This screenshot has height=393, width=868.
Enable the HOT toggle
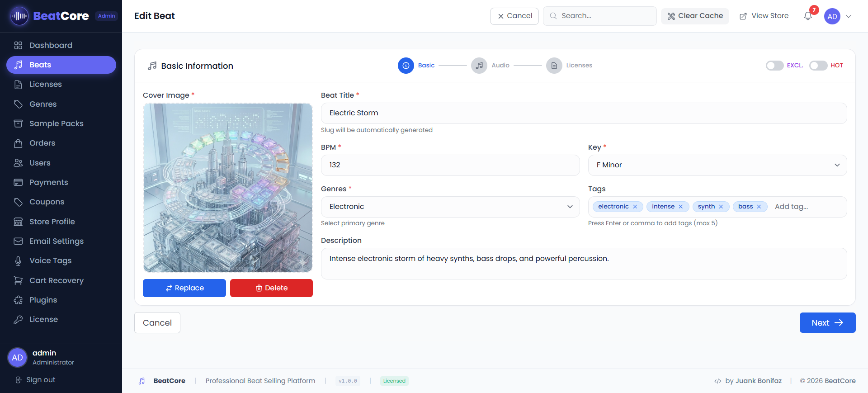(x=818, y=66)
